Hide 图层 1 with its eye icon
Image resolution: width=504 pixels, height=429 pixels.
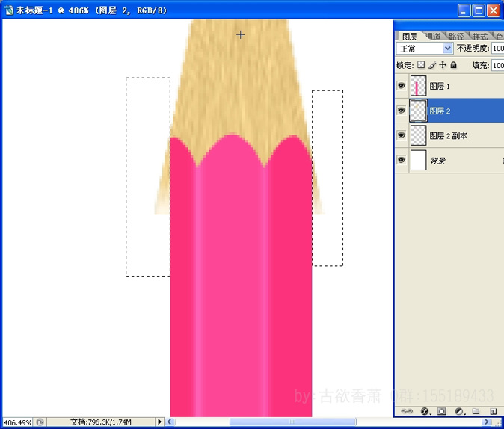click(x=401, y=86)
